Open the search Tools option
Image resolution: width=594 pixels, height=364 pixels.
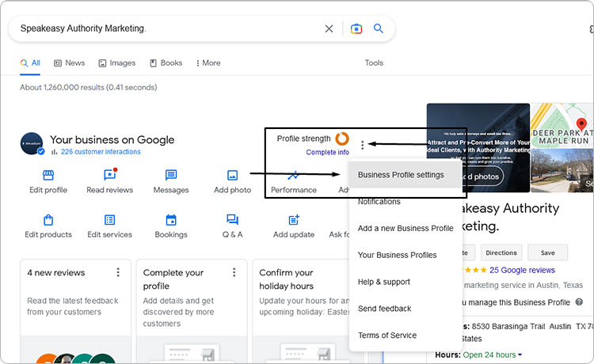(374, 63)
